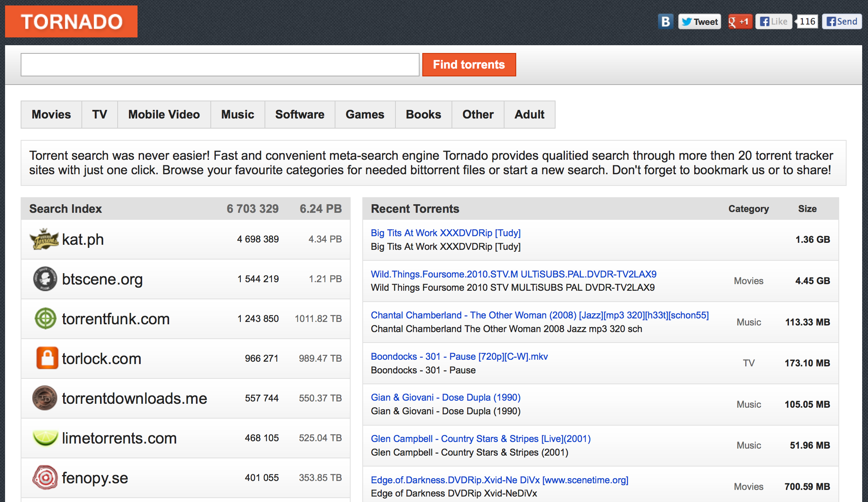The height and width of the screenshot is (502, 868).
Task: Click the Find torrents button
Action: click(469, 65)
